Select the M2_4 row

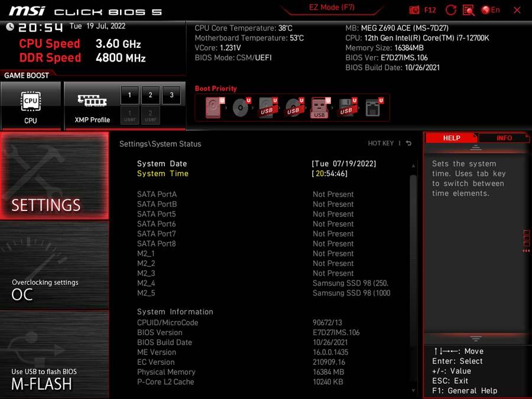[x=264, y=283]
